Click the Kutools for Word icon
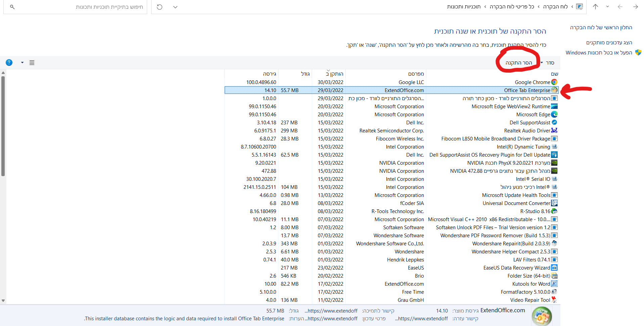 coord(554,284)
